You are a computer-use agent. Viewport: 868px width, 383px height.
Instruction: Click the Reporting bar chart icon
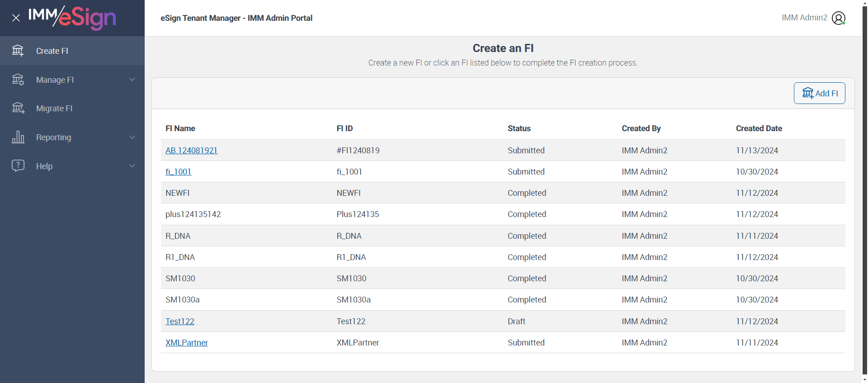click(18, 137)
